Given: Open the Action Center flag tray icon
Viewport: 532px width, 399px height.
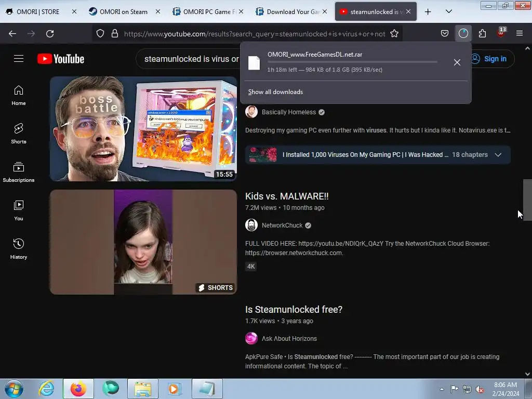Looking at the screenshot, I should [x=454, y=389].
